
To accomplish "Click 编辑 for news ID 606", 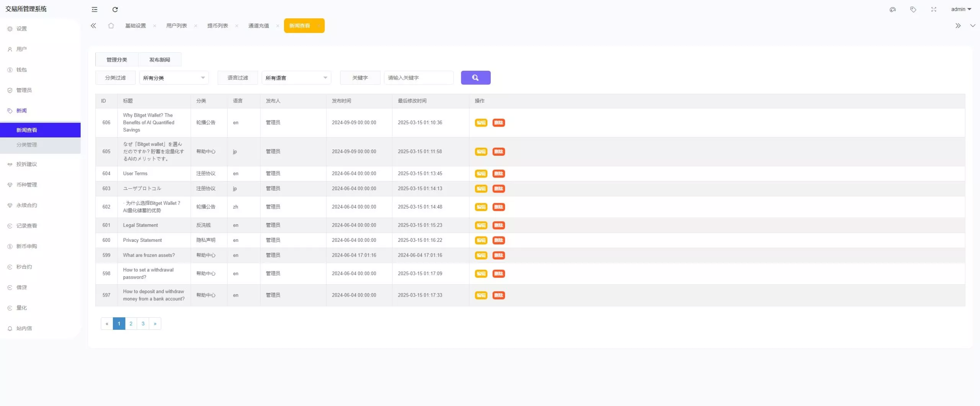I will [x=481, y=123].
